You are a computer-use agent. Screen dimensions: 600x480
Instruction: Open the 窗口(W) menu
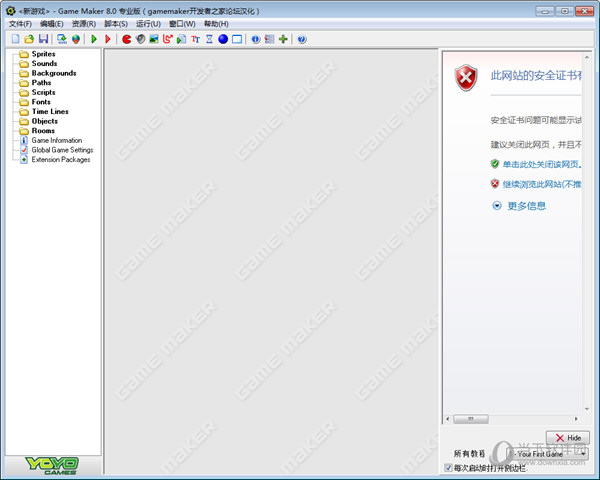click(x=182, y=24)
